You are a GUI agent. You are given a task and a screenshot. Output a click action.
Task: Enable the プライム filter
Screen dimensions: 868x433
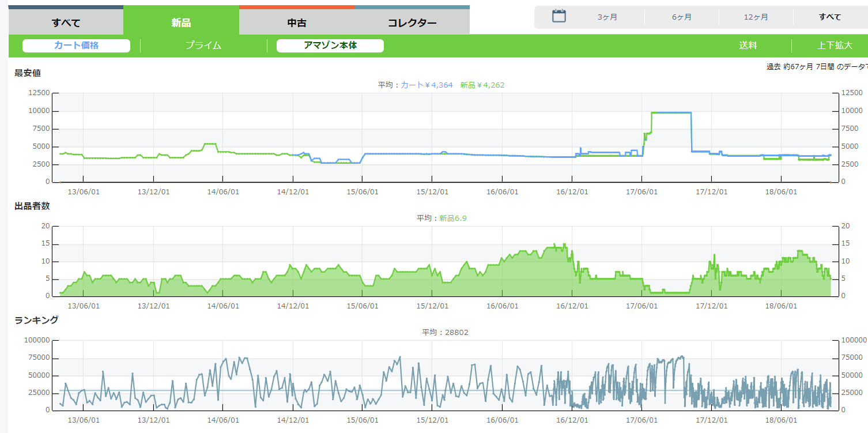tap(203, 46)
